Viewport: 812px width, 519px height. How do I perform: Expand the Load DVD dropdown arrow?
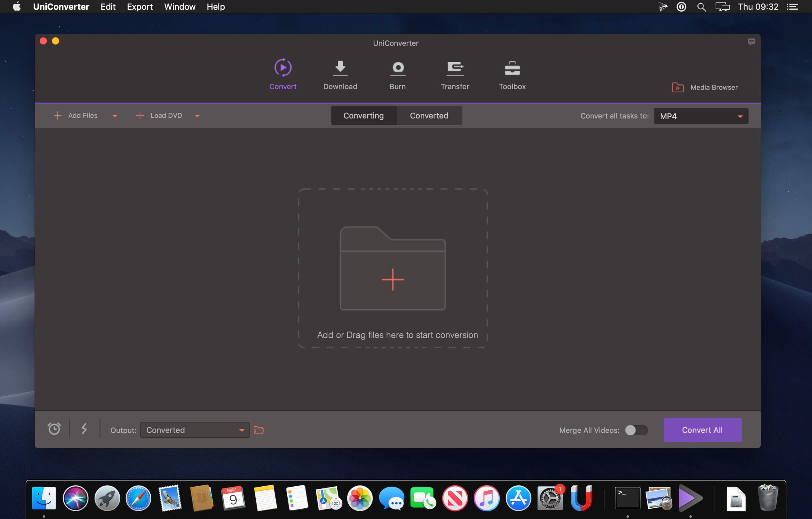197,116
